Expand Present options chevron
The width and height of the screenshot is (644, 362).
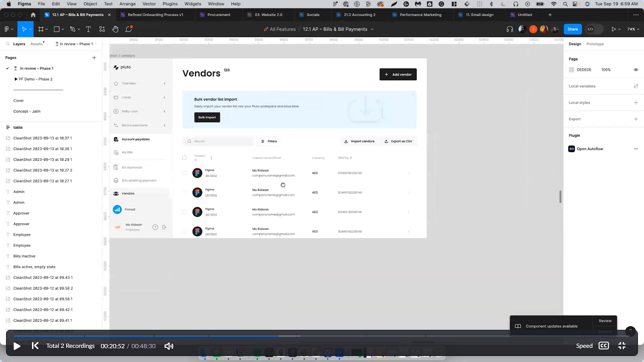pyautogui.click(x=619, y=29)
